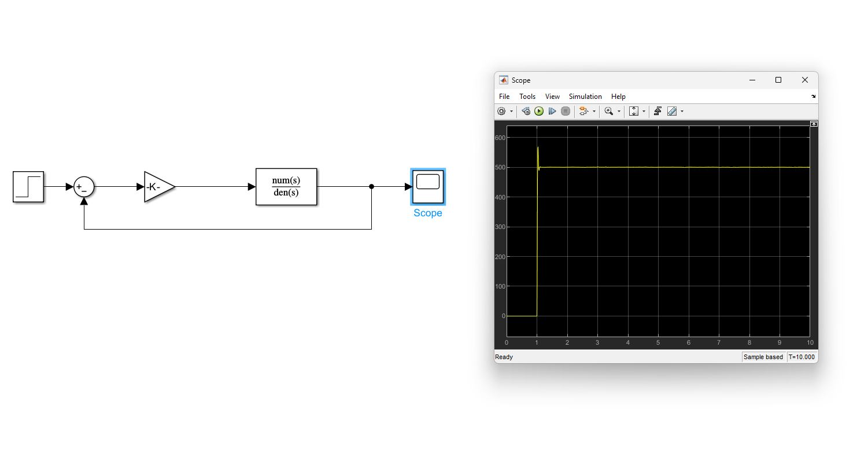Click the maximize axes button above plot
Viewport: 868px width, 454px height.
pos(814,124)
